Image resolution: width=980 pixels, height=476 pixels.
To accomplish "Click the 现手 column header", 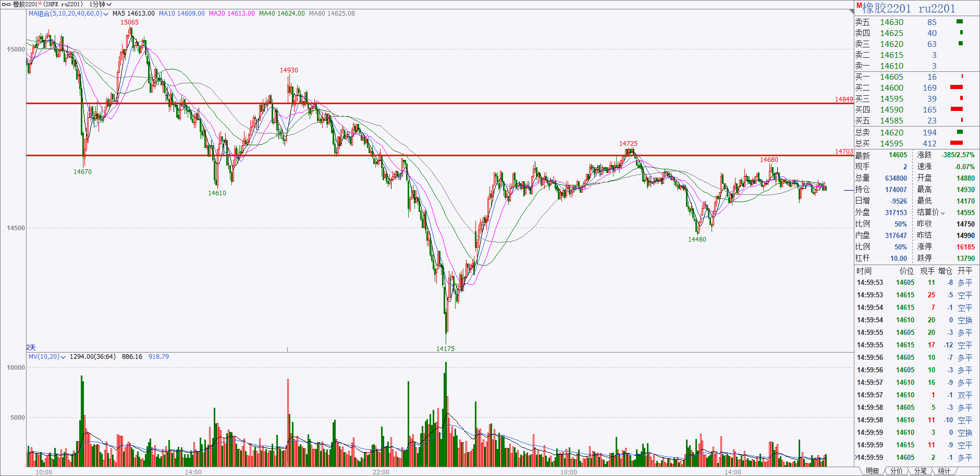I will click(x=927, y=271).
